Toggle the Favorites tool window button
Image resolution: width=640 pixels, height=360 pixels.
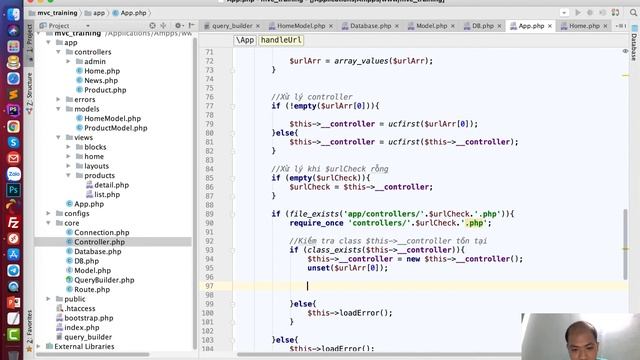(29, 331)
